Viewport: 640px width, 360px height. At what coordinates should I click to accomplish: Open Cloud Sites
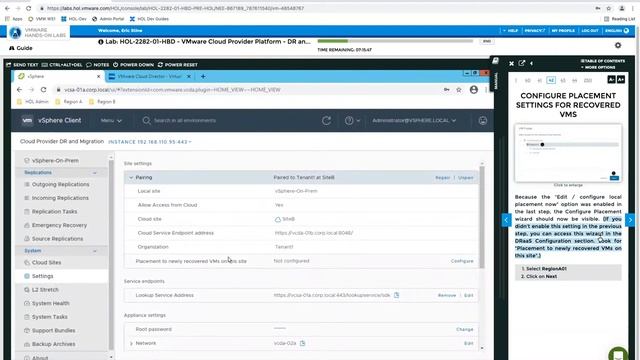click(x=46, y=262)
